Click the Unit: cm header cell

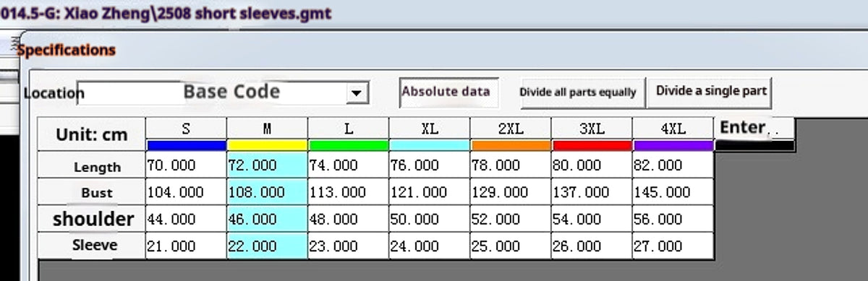coord(92,134)
